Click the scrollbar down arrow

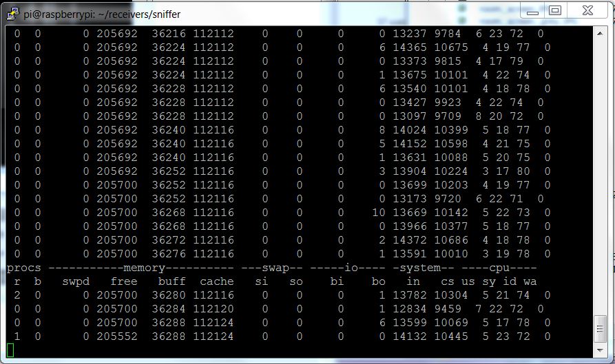tap(600, 350)
